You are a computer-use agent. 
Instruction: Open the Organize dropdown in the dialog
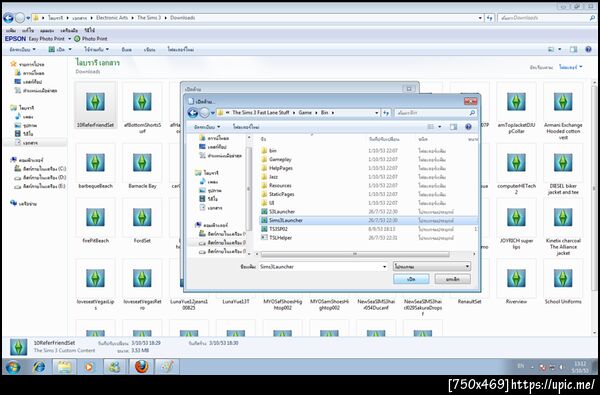(207, 127)
